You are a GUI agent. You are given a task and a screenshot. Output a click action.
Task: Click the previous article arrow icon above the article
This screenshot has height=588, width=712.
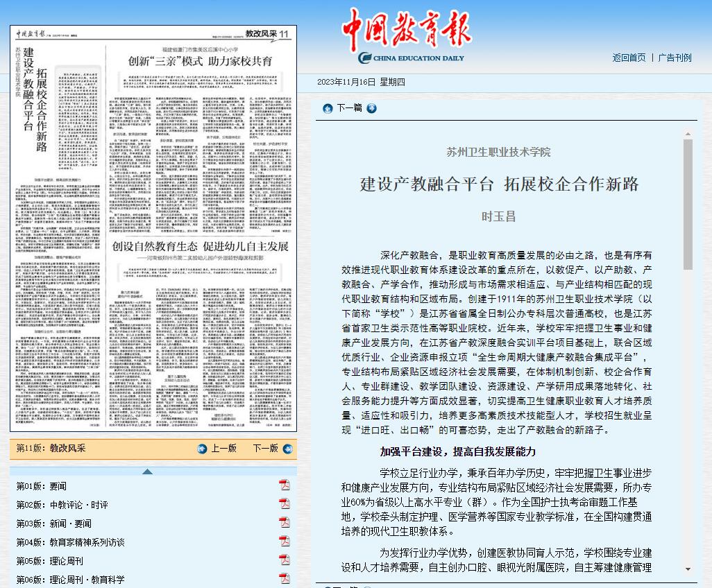coord(328,108)
